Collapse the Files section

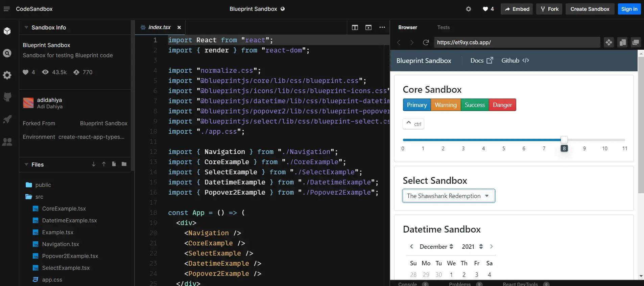coord(26,164)
